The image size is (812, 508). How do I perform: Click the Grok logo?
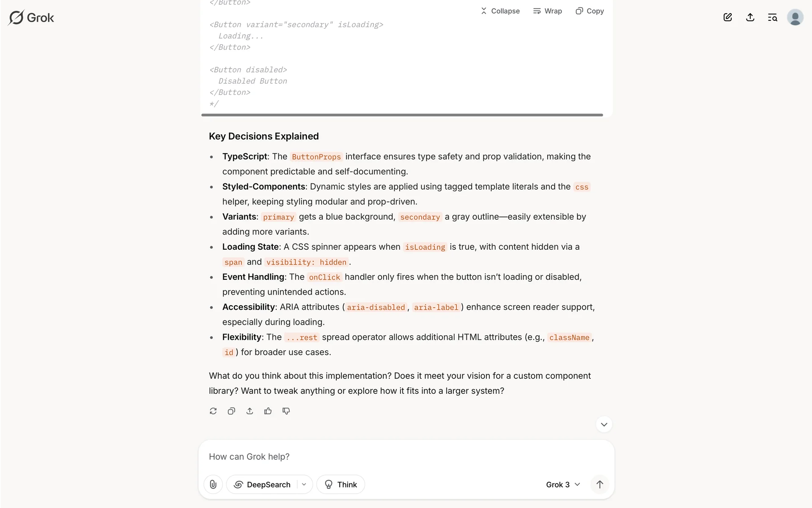[x=31, y=18]
